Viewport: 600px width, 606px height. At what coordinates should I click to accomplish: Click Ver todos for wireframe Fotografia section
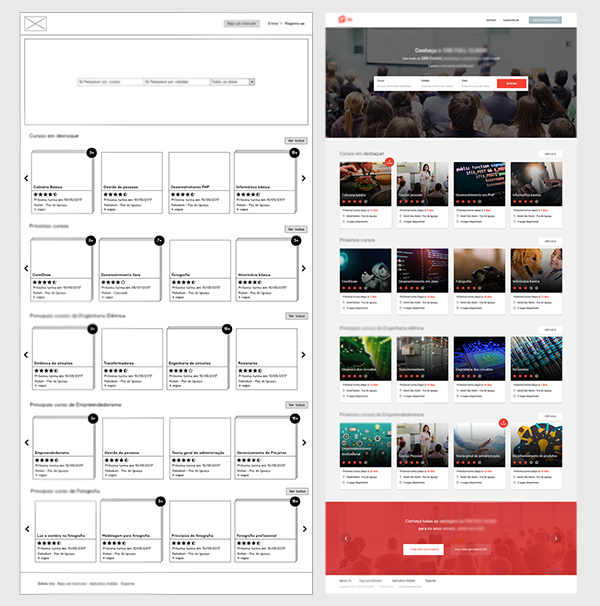297,491
